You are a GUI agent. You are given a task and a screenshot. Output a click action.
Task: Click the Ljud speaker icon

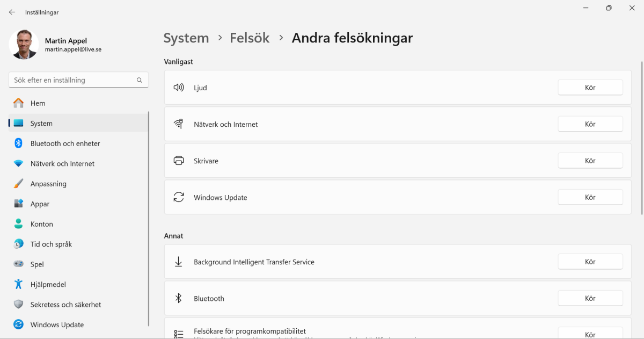[179, 87]
